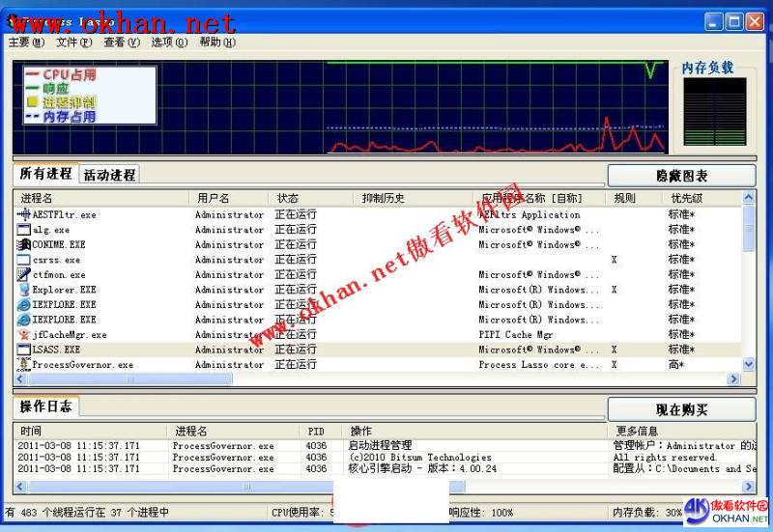Sort the log by 时间 column
Viewport: 773px width, 532px height.
[91, 431]
